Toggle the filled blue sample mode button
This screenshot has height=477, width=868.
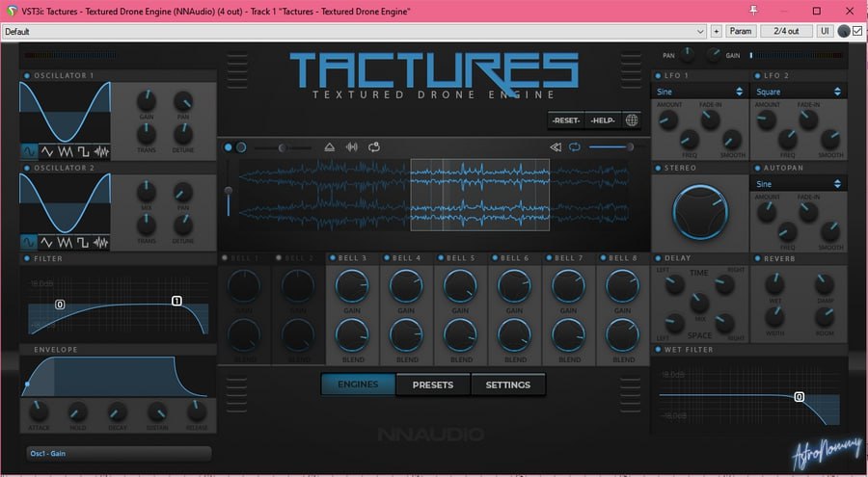228,147
